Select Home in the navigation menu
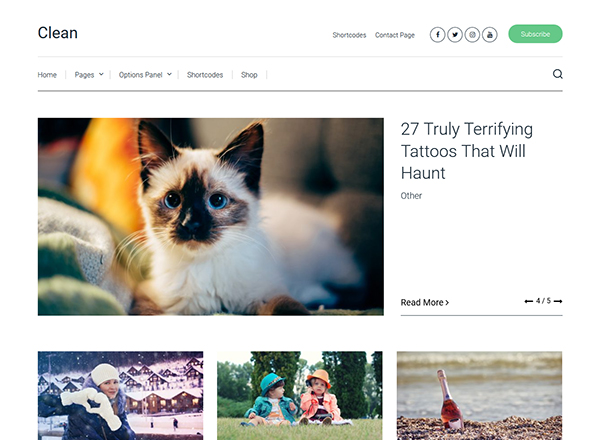The image size is (600, 440). coord(47,75)
